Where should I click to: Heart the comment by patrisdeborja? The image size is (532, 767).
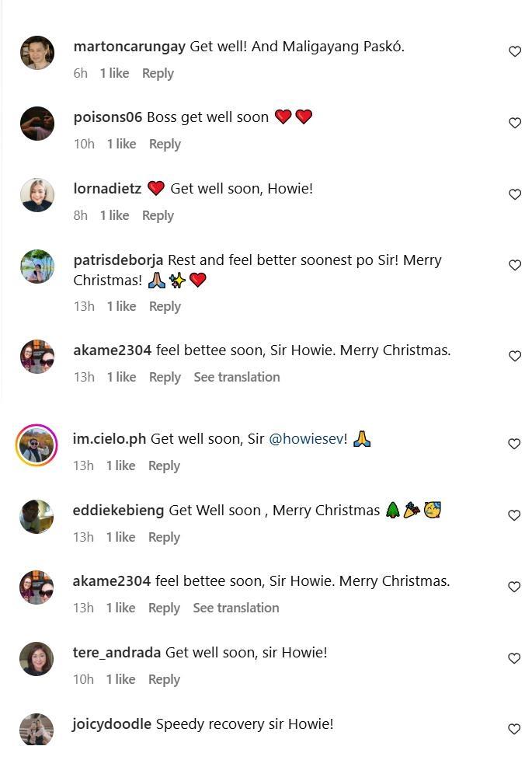click(515, 265)
